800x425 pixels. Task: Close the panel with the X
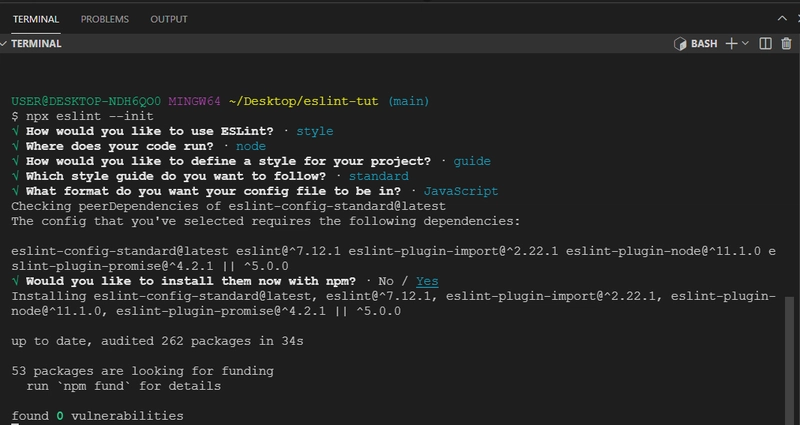click(x=784, y=19)
